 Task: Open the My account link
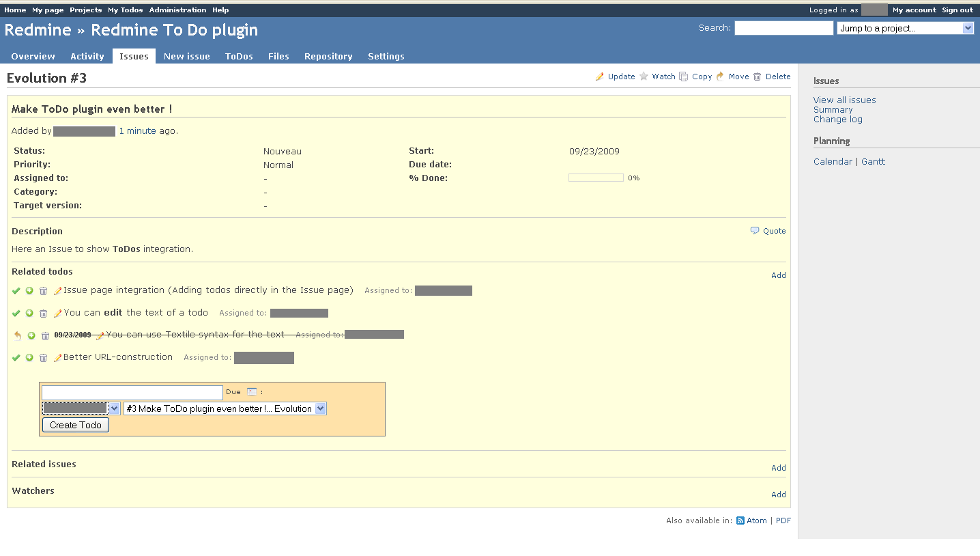pos(914,10)
